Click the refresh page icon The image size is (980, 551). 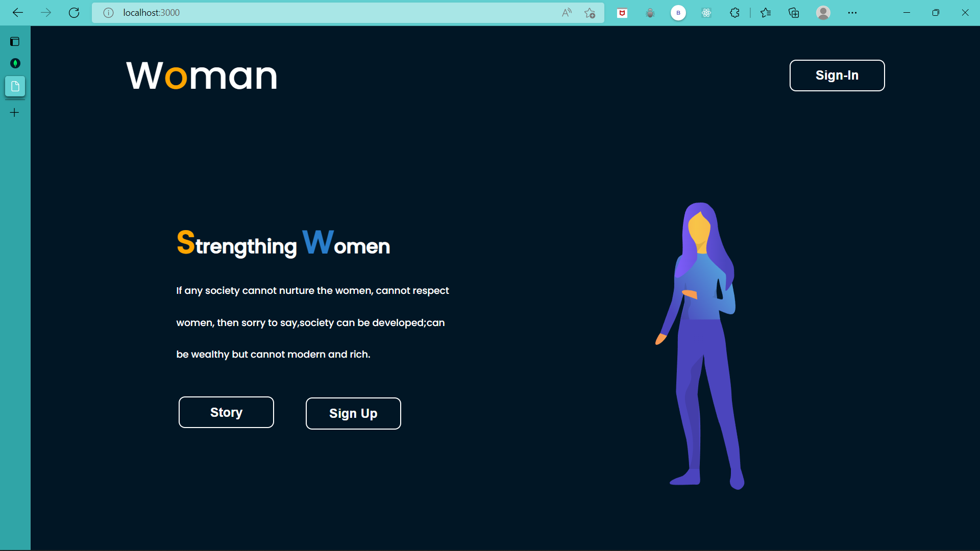(x=74, y=13)
